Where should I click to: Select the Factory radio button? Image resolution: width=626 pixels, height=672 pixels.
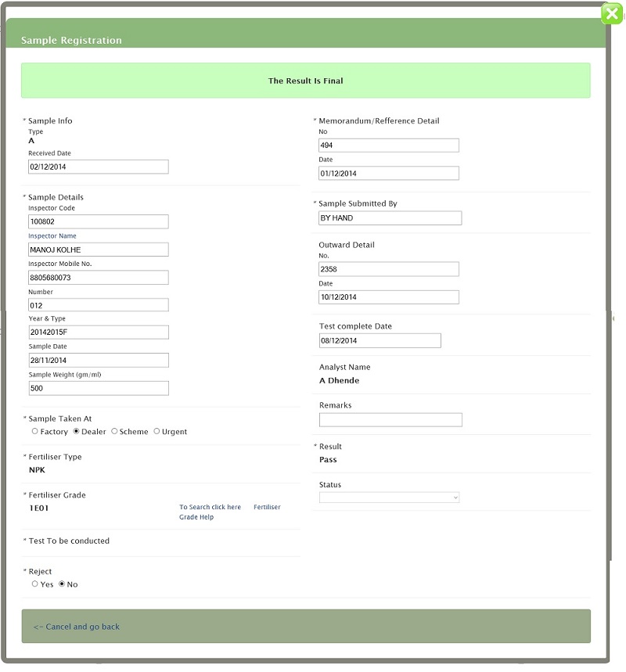point(35,431)
